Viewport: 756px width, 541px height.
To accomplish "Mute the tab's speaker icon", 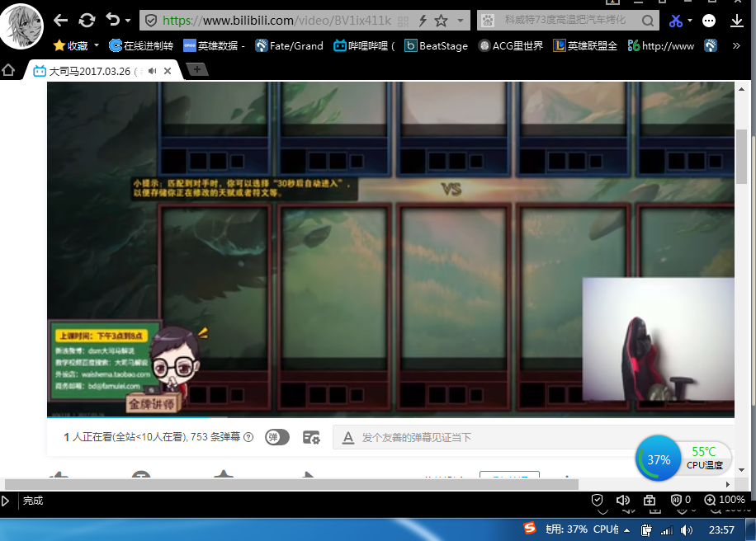I will (153, 71).
